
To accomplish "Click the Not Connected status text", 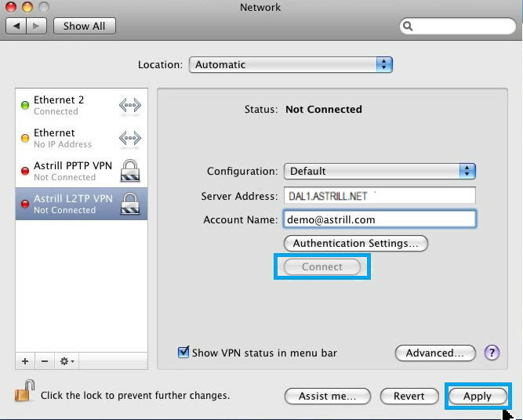I will [324, 110].
